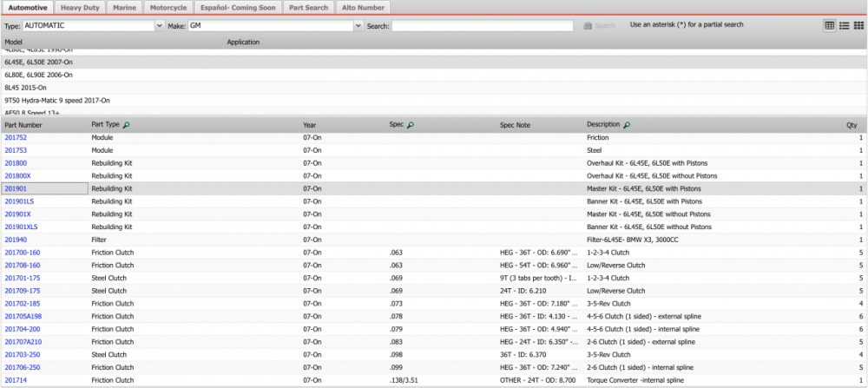Go to the Part Search tab
This screenshot has width=868, height=388.
coord(310,7)
